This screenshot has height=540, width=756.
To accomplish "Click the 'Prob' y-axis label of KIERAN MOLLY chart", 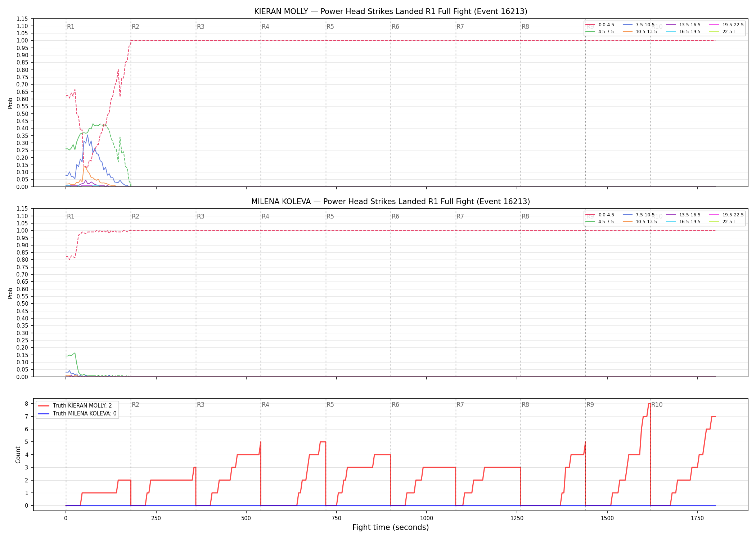I will tap(10, 103).
